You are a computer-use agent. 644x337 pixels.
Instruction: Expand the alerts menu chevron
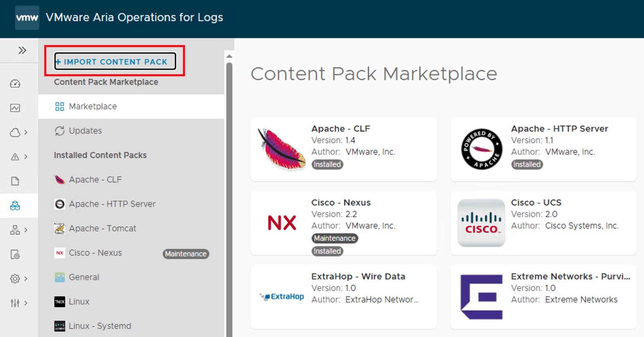(26, 157)
